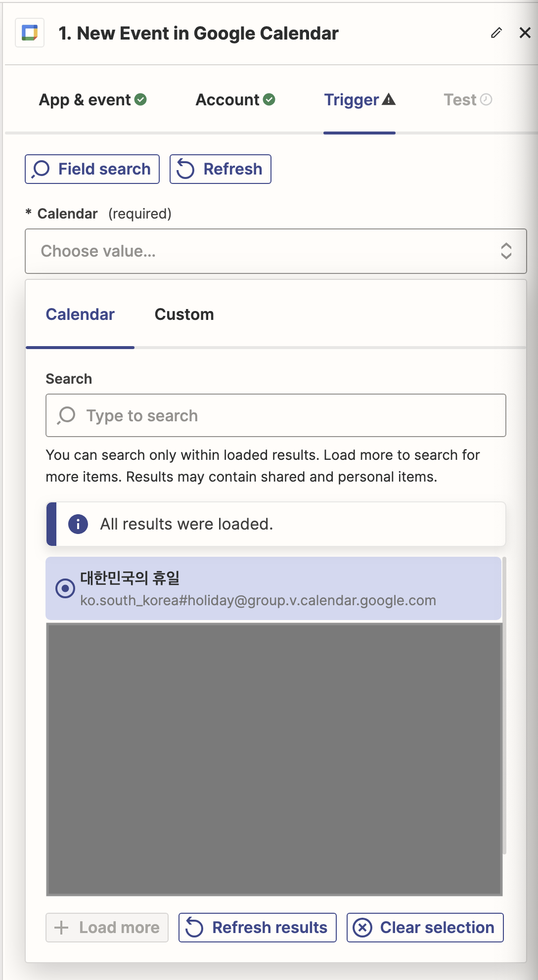Open the Account tab

(235, 100)
